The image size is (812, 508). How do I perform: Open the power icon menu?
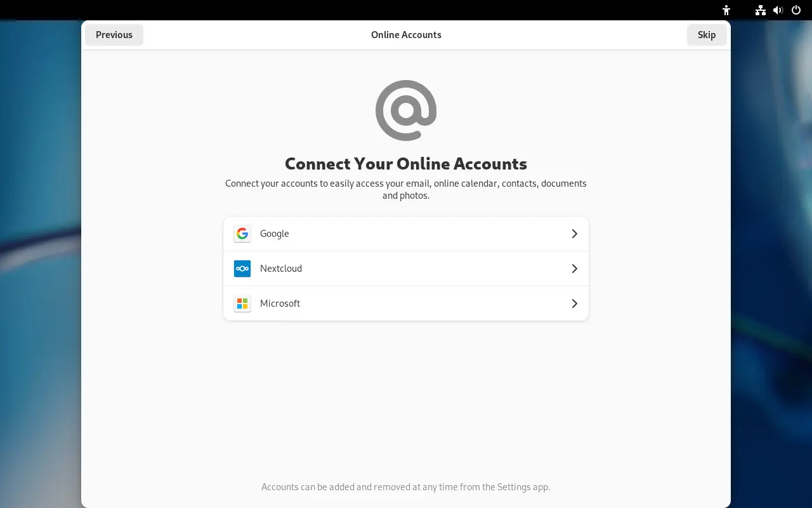coord(796,10)
